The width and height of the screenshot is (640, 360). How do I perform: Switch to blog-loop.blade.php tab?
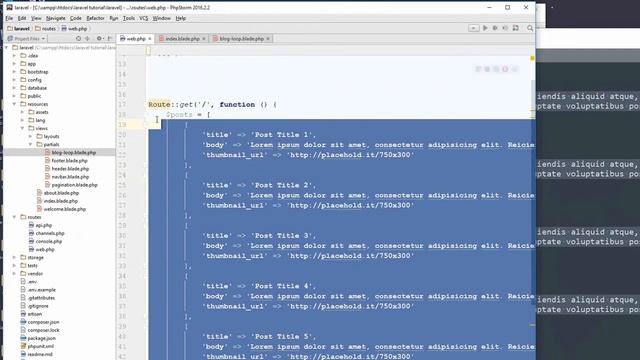pos(241,39)
